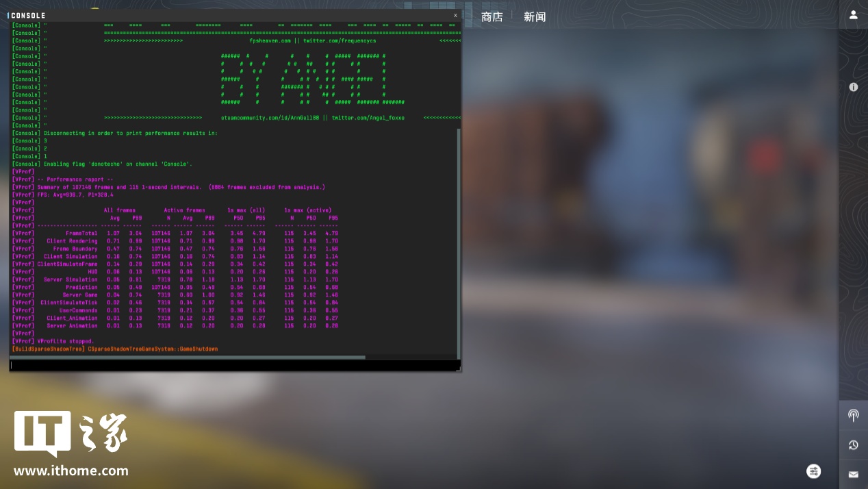
Task: Click the round settings sliders button
Action: coord(813,471)
